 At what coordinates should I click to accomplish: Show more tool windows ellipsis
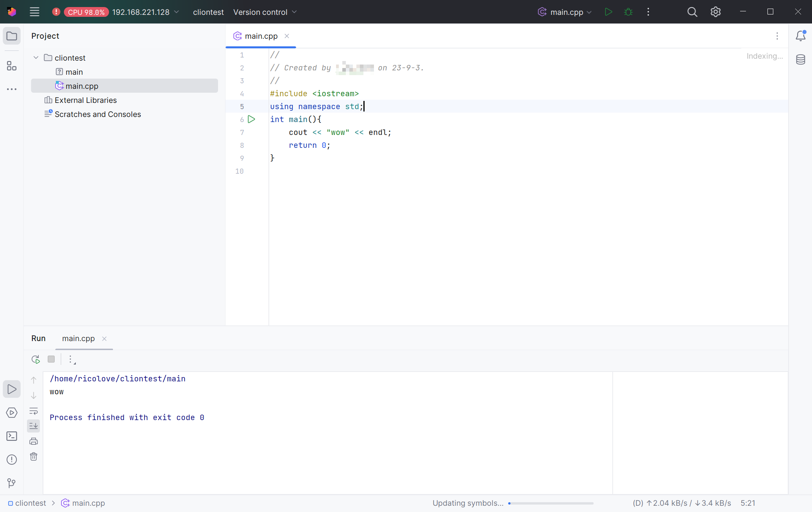(x=12, y=89)
